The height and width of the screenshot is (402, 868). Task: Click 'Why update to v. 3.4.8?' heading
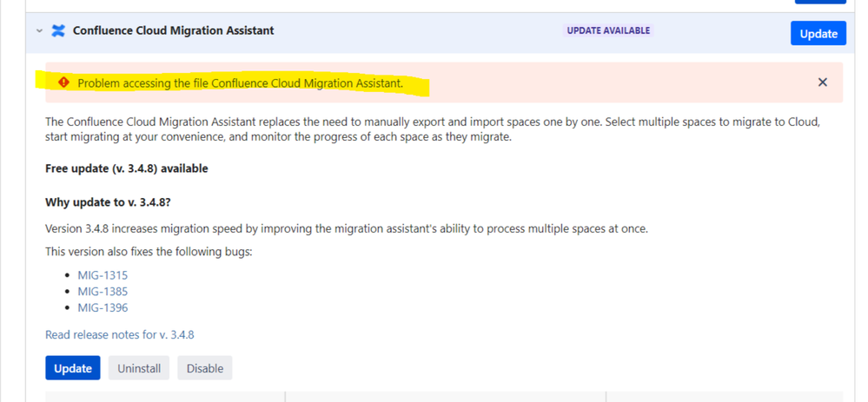pos(108,202)
